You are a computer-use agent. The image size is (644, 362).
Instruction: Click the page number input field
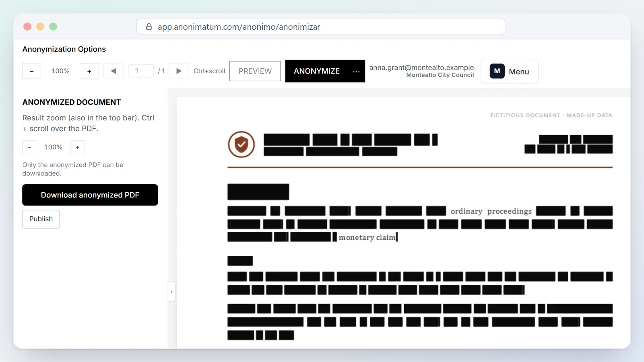[x=141, y=71]
